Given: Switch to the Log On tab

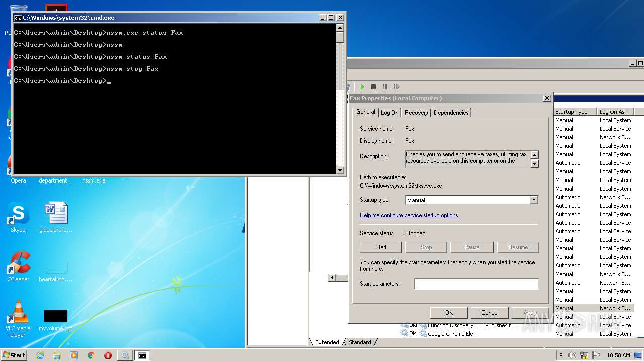Looking at the screenshot, I should click(389, 113).
